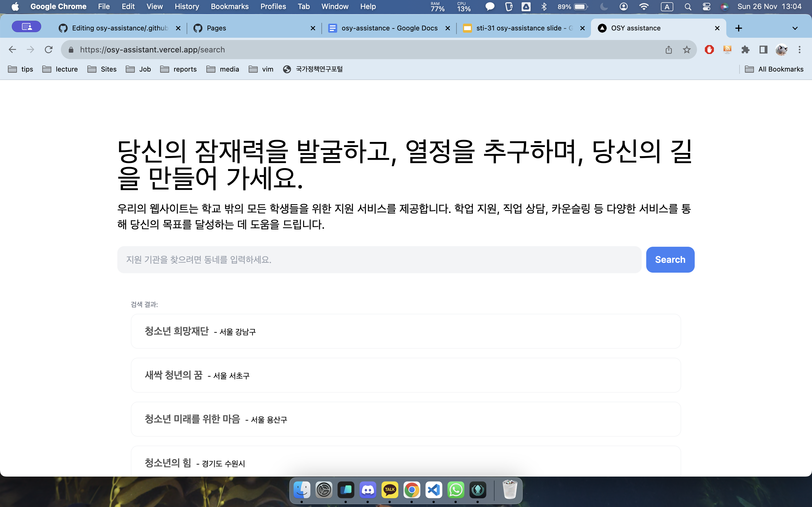The height and width of the screenshot is (507, 812).
Task: Open the History menu in the menu bar
Action: 187,7
